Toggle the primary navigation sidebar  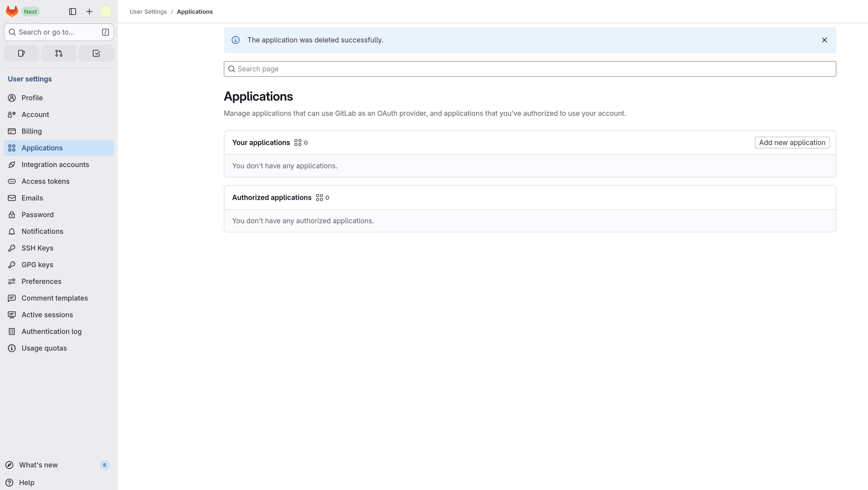tap(72, 11)
